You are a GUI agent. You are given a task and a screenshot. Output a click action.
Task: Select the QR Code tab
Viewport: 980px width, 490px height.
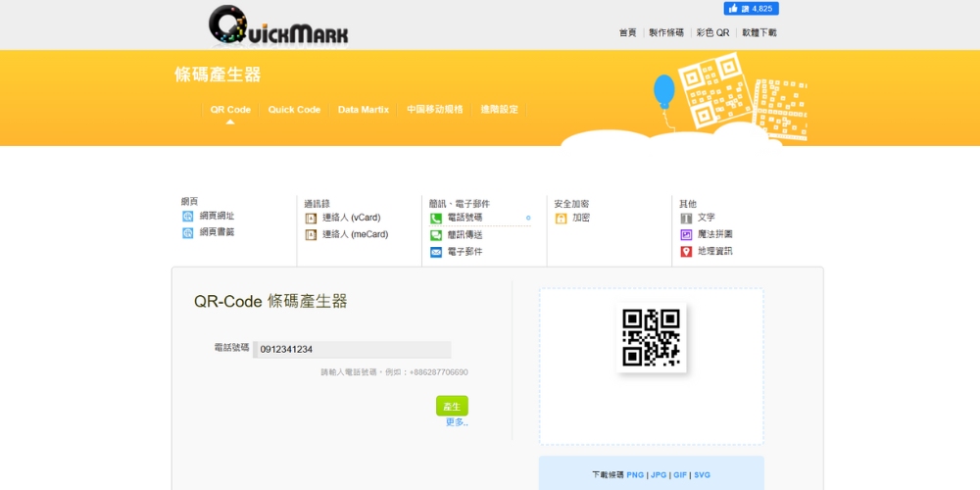(230, 110)
